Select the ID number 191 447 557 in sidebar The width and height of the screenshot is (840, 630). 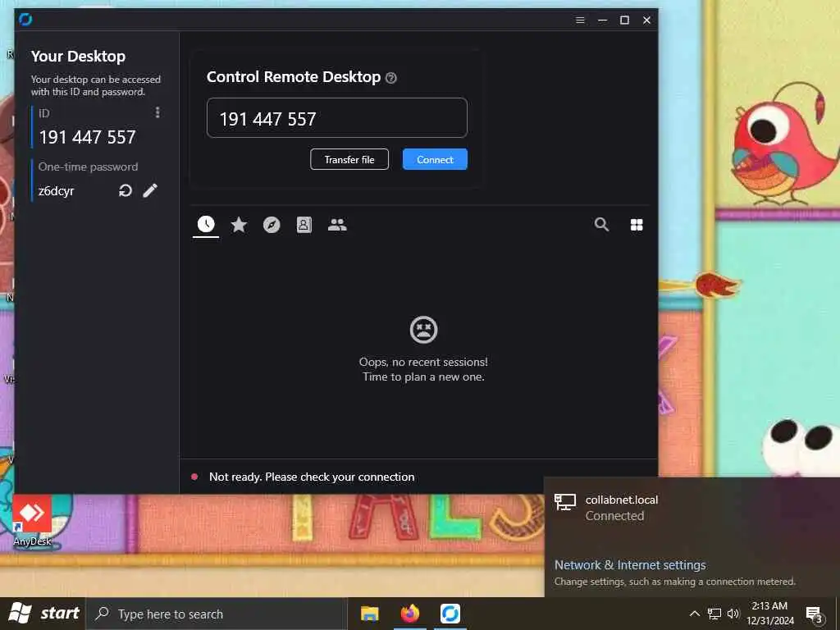tap(87, 137)
